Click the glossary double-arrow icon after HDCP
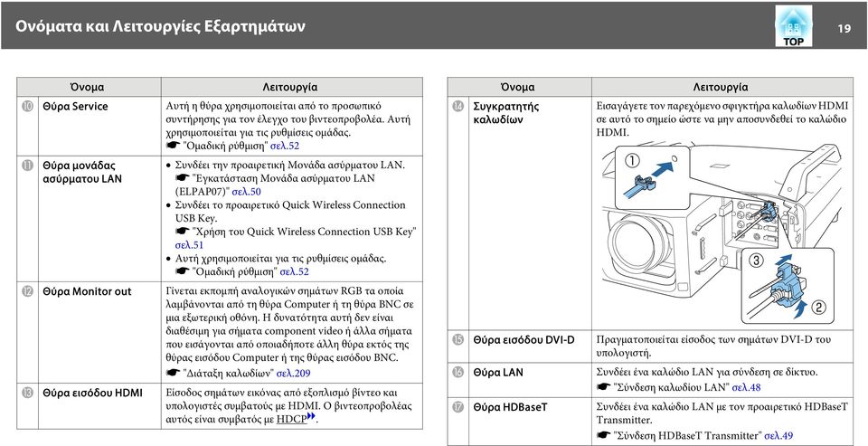The width and height of the screenshot is (868, 446). pyautogui.click(x=312, y=416)
